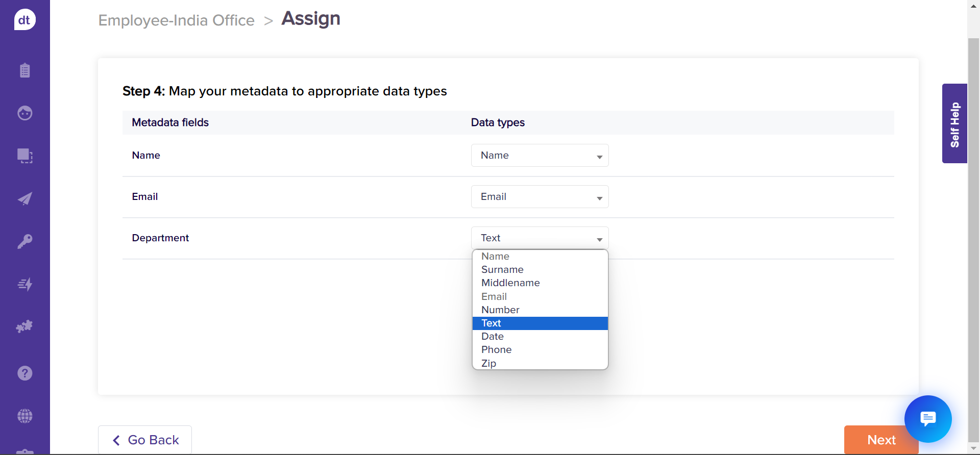Screen dimensions: 980x455
Task: Open the key icon in the sidebar
Action: (24, 241)
